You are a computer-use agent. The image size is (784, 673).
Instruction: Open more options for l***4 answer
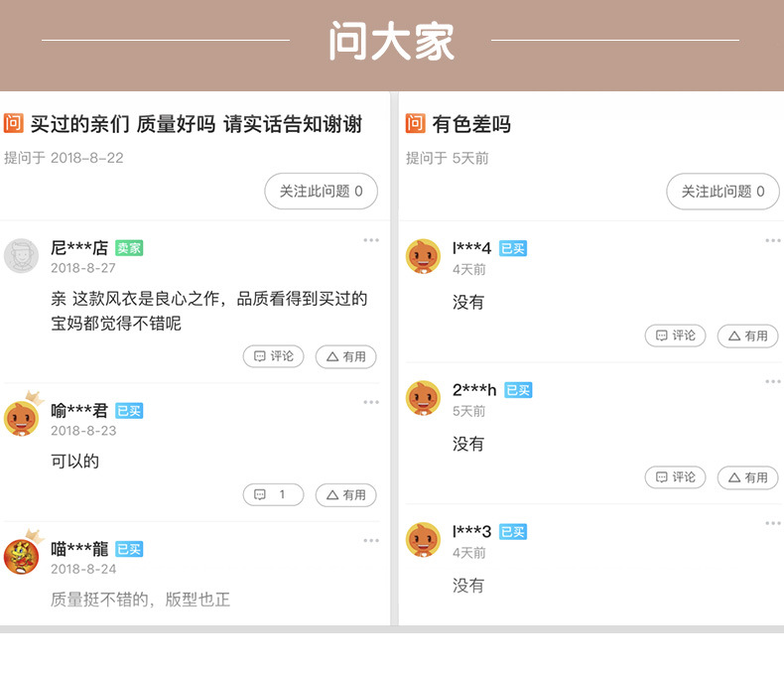773,240
